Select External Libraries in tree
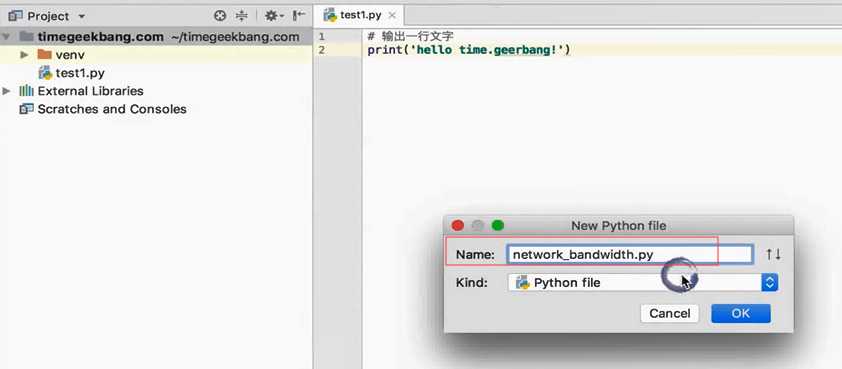Screen dimensions: 842x369 click(x=90, y=91)
